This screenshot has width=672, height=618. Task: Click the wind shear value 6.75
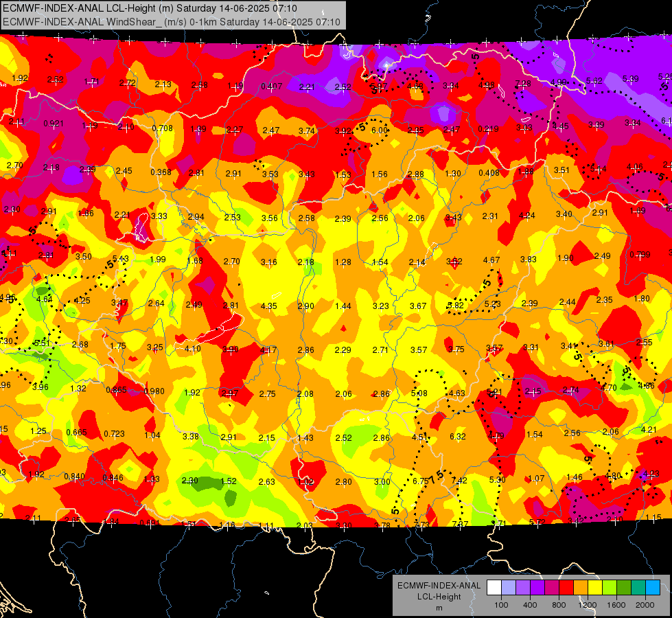[x=420, y=481]
